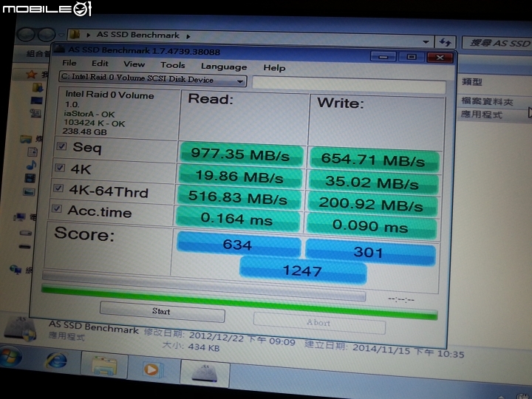The height and width of the screenshot is (399, 532).
Task: Click the 238.48 GB capacity text
Action: tap(84, 132)
